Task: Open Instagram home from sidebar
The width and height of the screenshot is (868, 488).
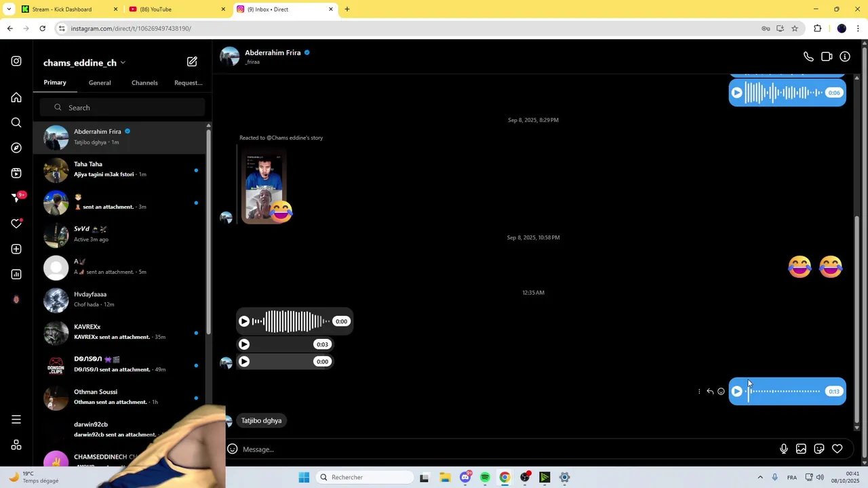Action: 16,98
